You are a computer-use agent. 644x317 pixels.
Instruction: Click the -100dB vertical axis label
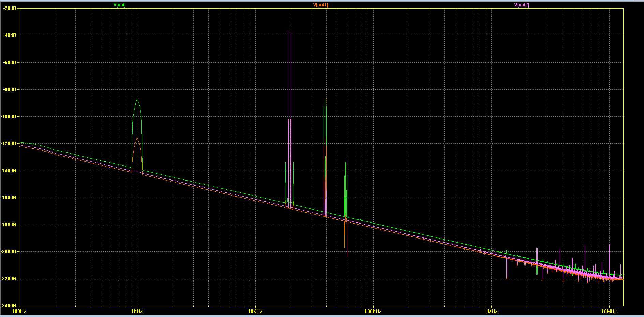point(9,116)
